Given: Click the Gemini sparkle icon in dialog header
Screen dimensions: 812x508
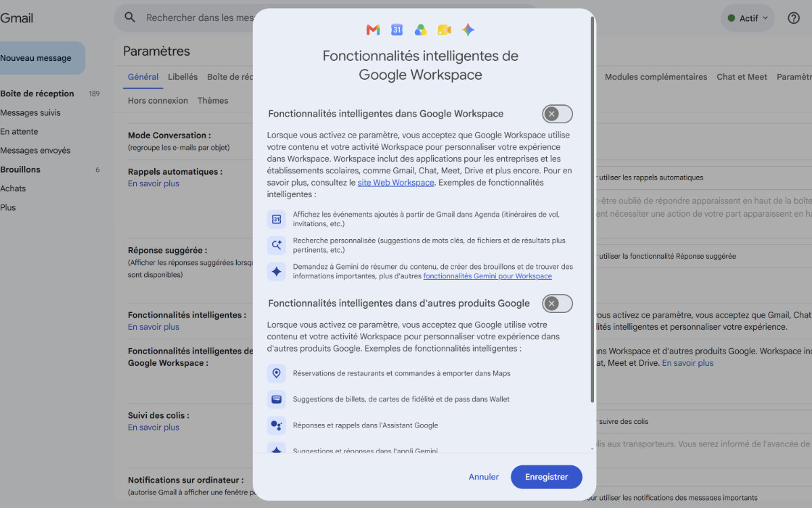Looking at the screenshot, I should click(x=468, y=30).
